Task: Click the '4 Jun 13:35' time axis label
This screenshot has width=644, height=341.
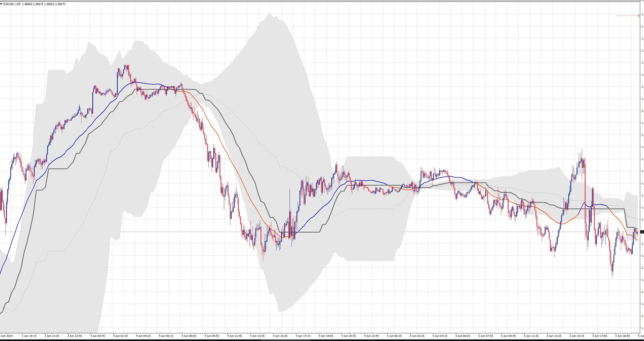Action: (257, 336)
